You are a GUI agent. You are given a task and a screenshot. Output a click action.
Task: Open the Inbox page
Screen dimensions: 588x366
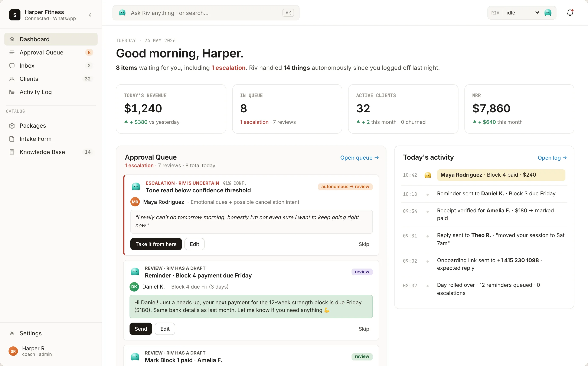[x=51, y=66]
